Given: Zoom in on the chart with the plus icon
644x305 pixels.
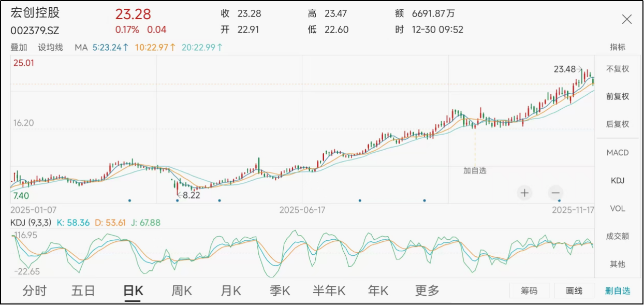Looking at the screenshot, I should tap(524, 193).
